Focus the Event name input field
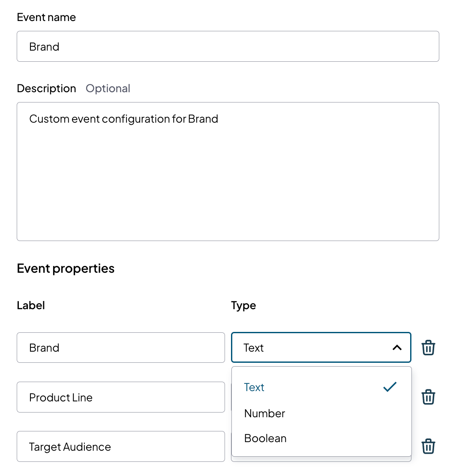This screenshot has width=456, height=476. pyautogui.click(x=228, y=46)
